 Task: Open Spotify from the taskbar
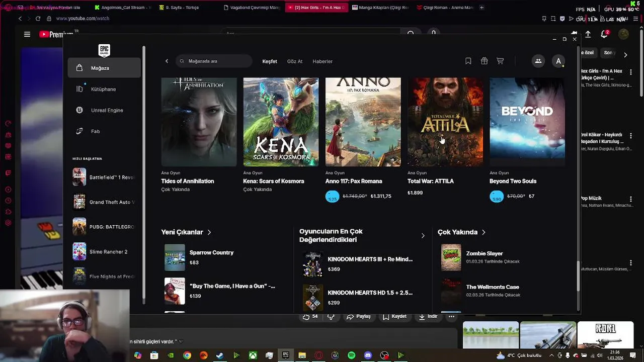coord(351,355)
